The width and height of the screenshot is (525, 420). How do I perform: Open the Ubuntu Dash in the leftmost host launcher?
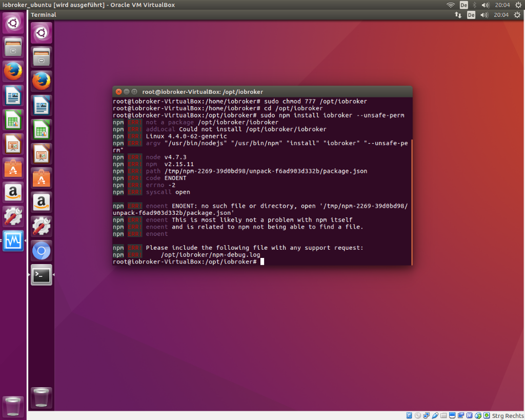coord(13,23)
